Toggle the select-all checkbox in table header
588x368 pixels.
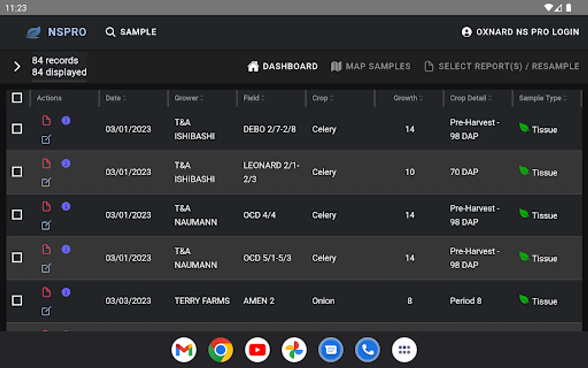coord(17,98)
